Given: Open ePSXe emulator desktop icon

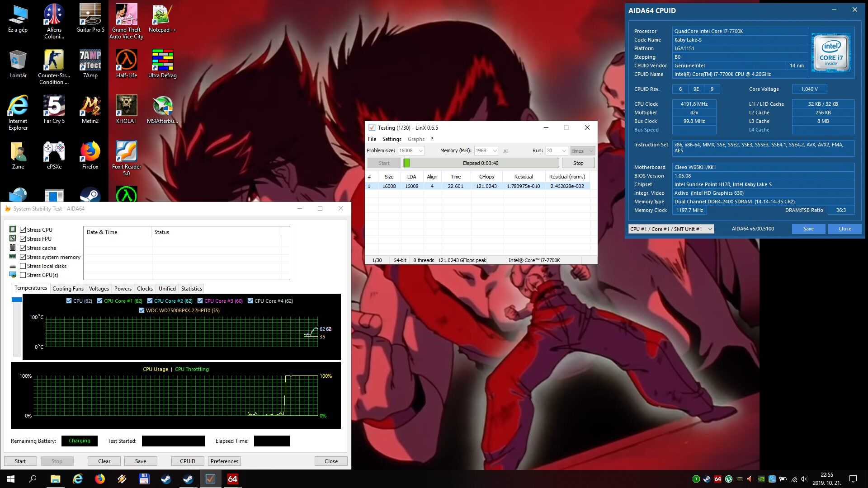Looking at the screenshot, I should 54,155.
